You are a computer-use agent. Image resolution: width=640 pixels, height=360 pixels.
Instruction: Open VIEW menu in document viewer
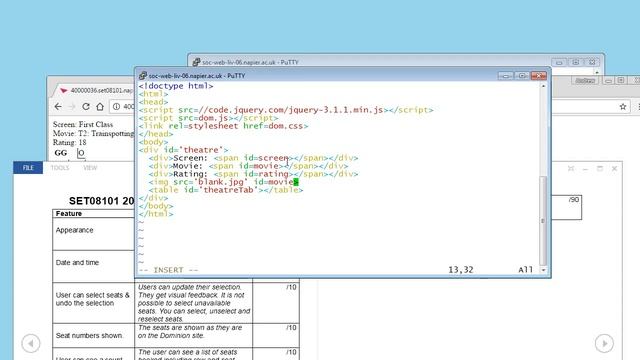pos(90,168)
